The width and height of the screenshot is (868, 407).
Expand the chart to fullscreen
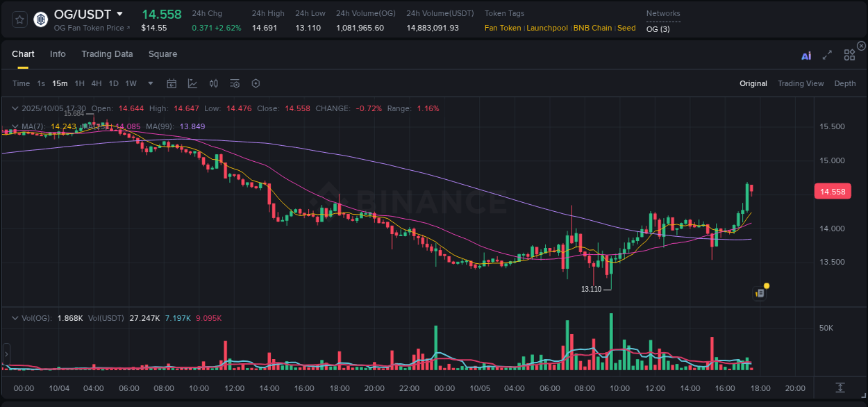click(x=827, y=54)
